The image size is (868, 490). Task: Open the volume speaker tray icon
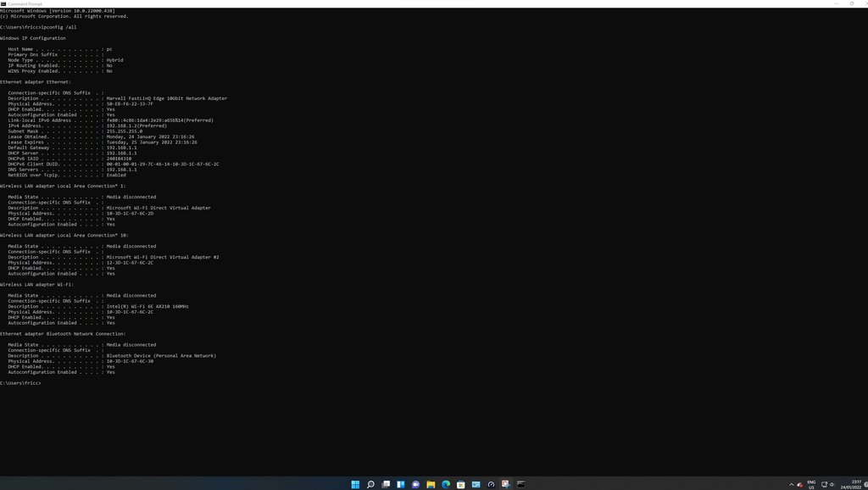pos(832,484)
